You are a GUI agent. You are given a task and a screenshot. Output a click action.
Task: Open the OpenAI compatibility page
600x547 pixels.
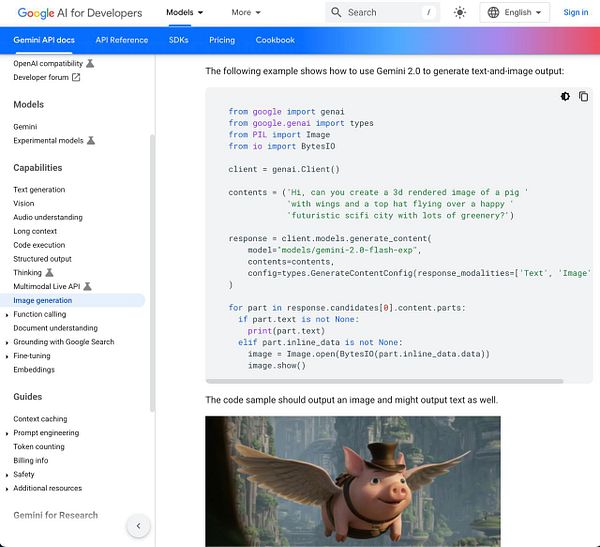point(48,64)
